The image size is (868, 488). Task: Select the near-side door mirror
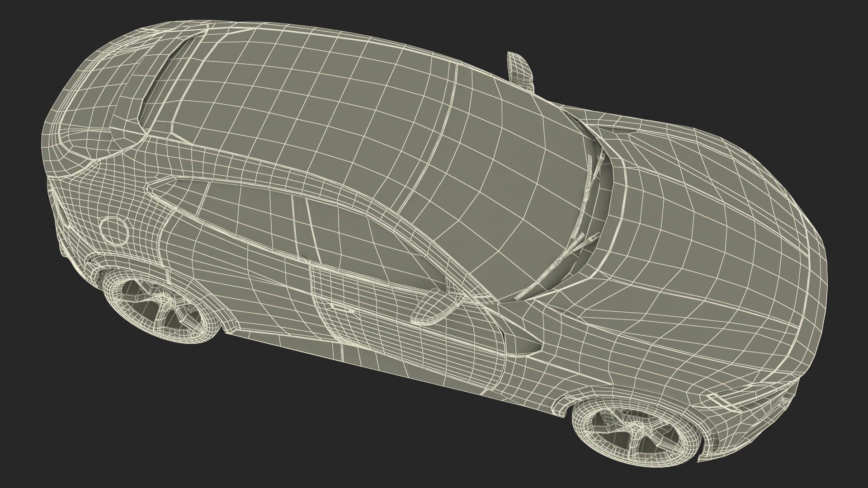pos(434,307)
